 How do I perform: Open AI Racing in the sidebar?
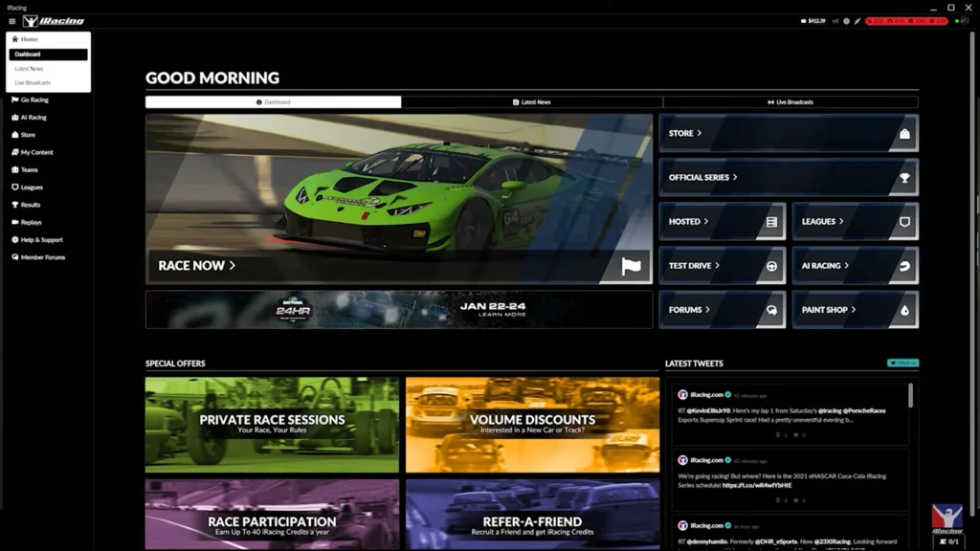click(30, 118)
